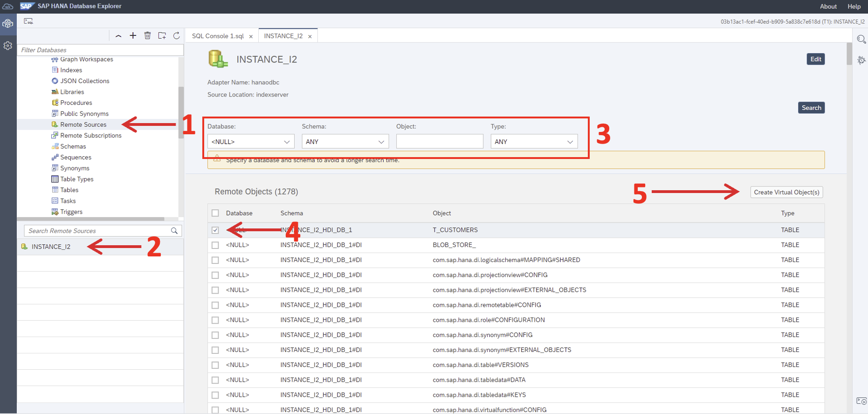Image resolution: width=868 pixels, height=414 pixels.
Task: Click the search icon in Remote Sources box
Action: pos(174,231)
